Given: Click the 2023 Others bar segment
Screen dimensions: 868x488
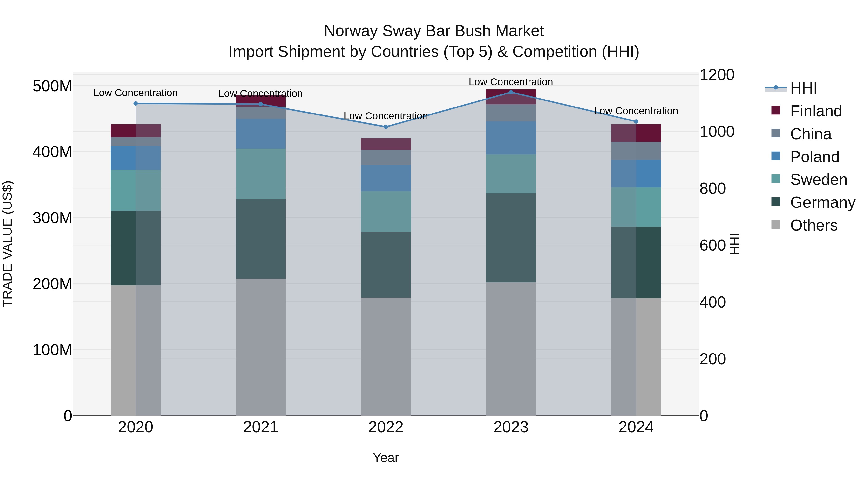Looking at the screenshot, I should (511, 349).
